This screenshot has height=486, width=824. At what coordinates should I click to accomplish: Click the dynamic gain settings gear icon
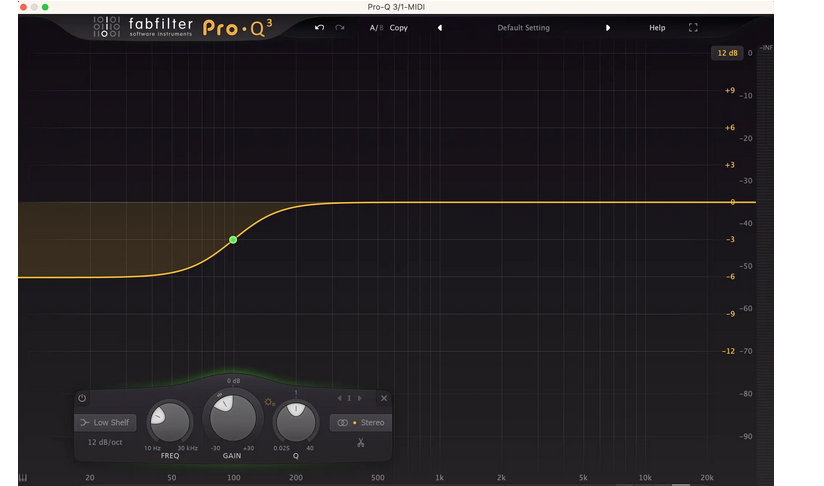[x=269, y=402]
